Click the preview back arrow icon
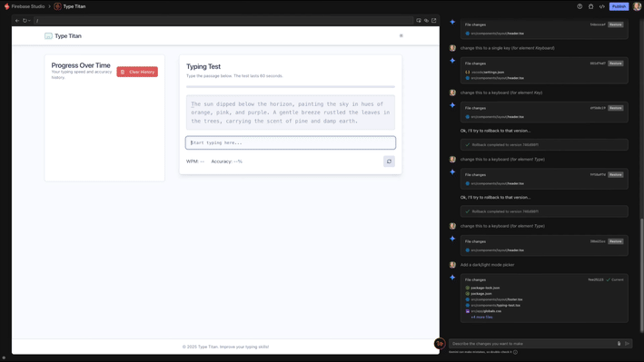644x362 pixels. [x=17, y=21]
